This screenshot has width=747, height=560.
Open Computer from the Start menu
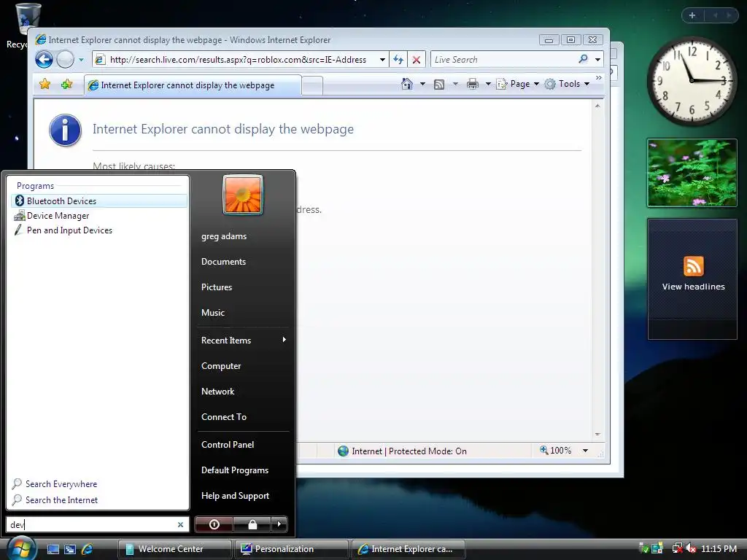coord(220,366)
